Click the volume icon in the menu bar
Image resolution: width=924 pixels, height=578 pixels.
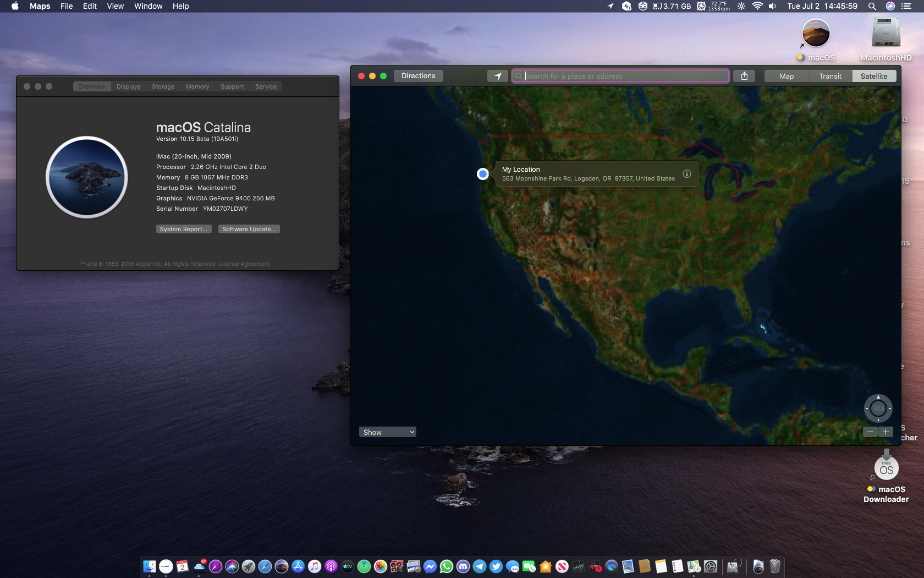point(773,6)
